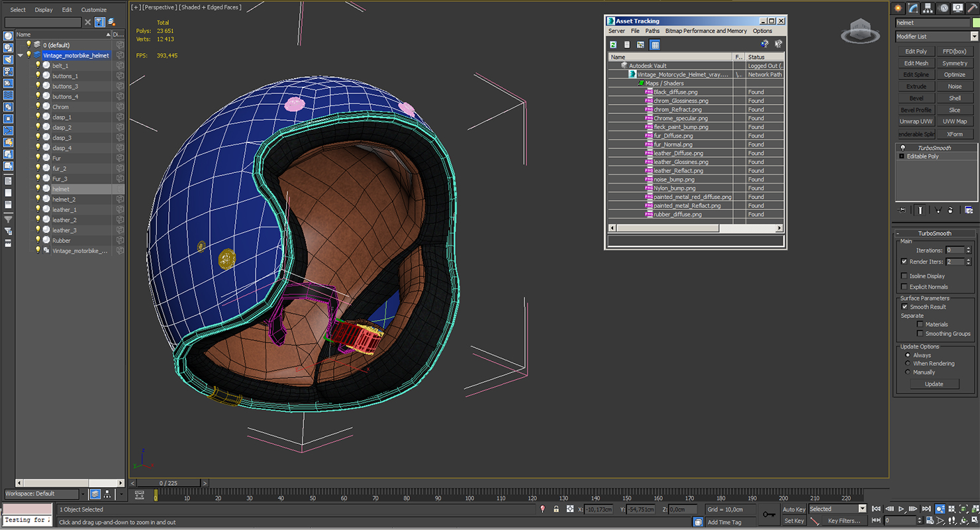980x530 pixels.
Task: Click the Symmetry modifier button
Action: click(x=955, y=63)
